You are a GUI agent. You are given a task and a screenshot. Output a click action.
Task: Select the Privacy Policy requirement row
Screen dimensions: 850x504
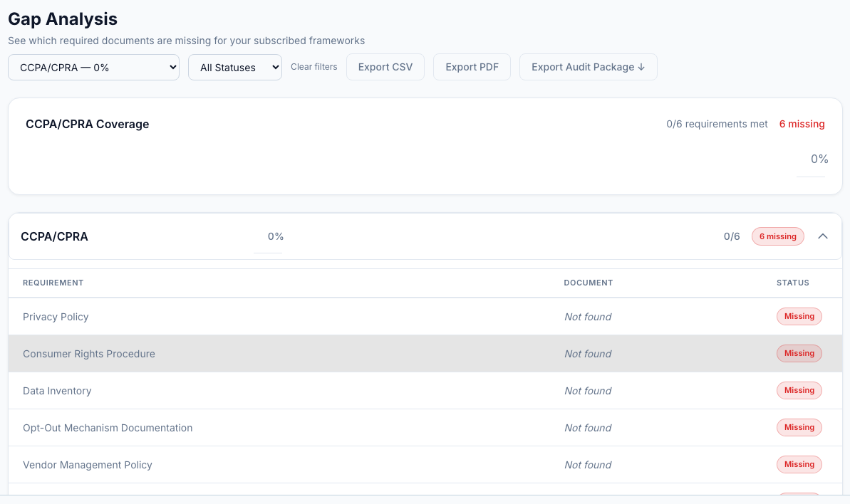point(425,316)
